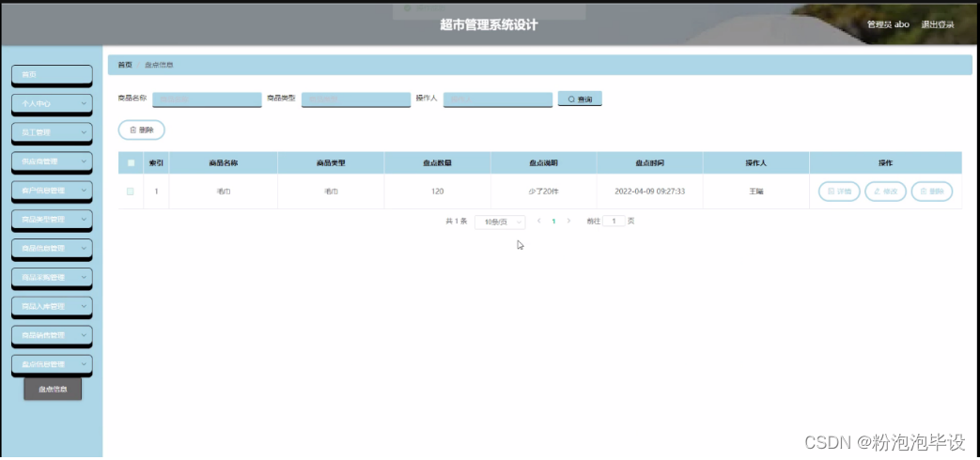
Task: Click the batch 删除 button above the table
Action: [141, 130]
